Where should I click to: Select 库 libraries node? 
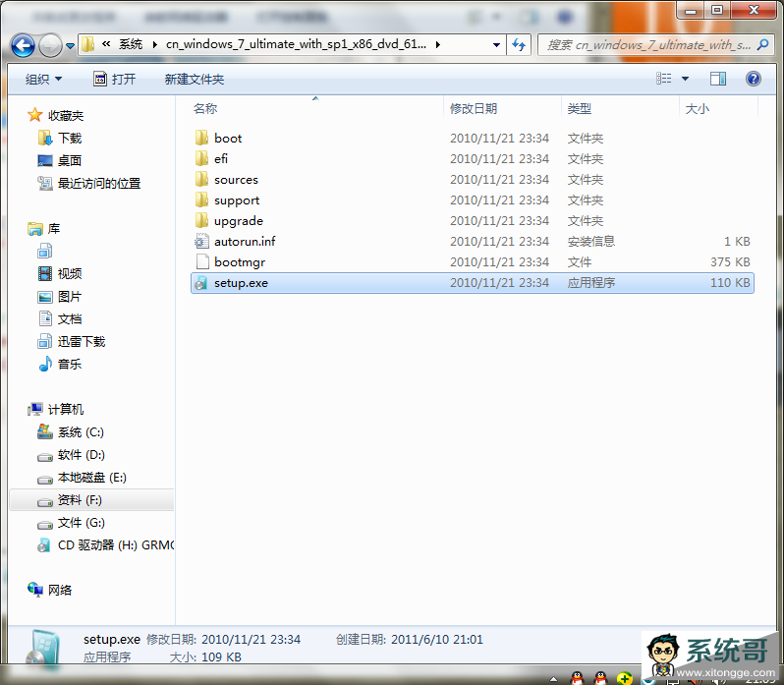tap(53, 229)
